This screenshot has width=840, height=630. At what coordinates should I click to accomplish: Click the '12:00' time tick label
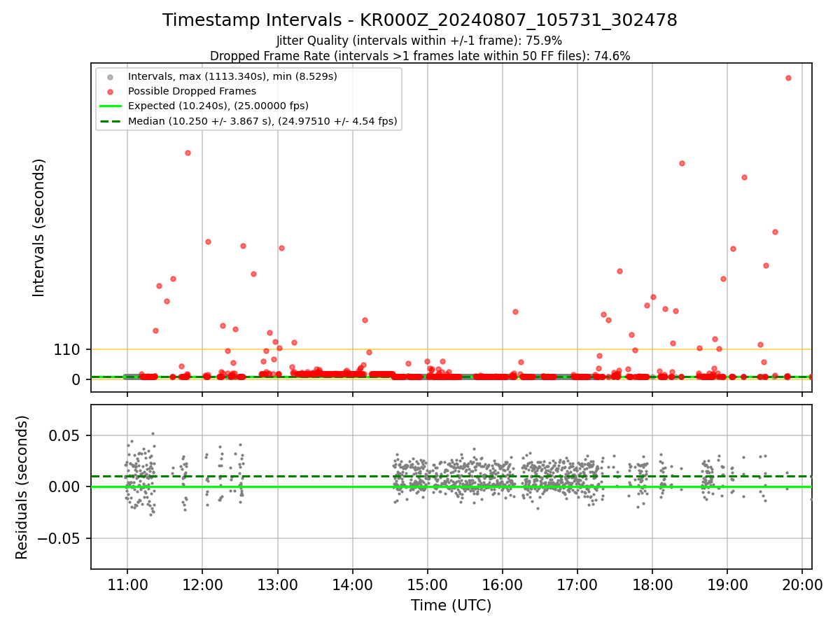coord(202,584)
